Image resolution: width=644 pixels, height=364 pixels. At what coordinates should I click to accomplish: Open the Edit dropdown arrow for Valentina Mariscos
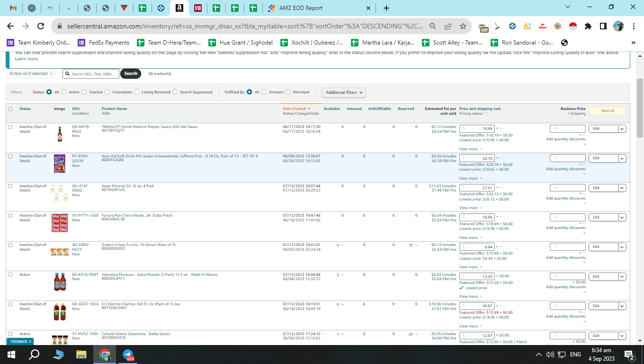pos(622,276)
